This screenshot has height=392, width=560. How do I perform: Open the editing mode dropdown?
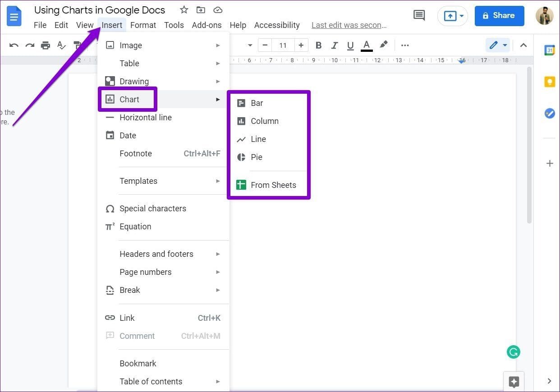498,45
